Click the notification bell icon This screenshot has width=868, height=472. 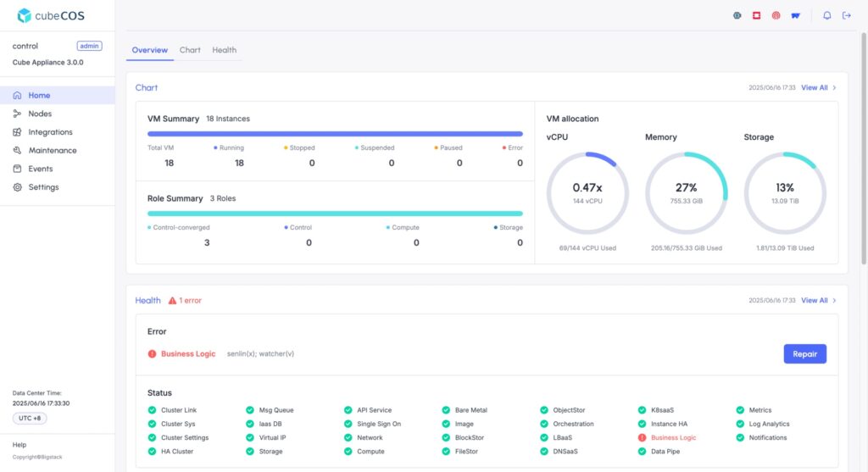tap(826, 15)
